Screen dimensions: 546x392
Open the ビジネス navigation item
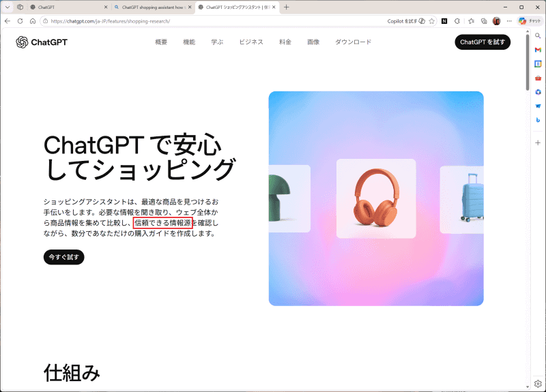point(251,42)
